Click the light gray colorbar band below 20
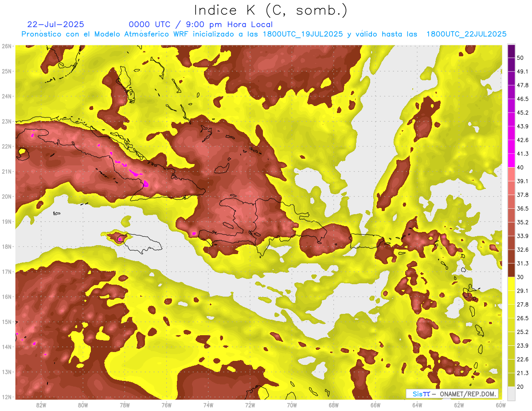Screen dimensions: 532x411 point(511,393)
